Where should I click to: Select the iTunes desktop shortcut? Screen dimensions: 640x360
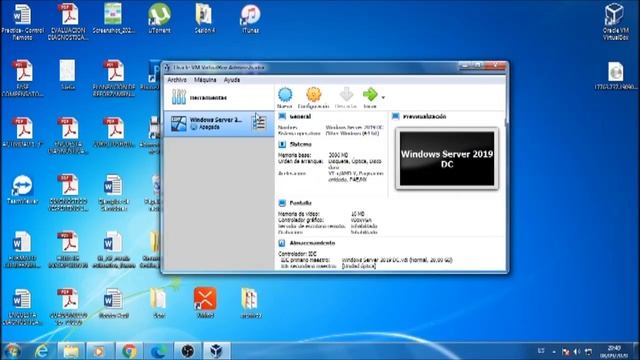click(250, 18)
